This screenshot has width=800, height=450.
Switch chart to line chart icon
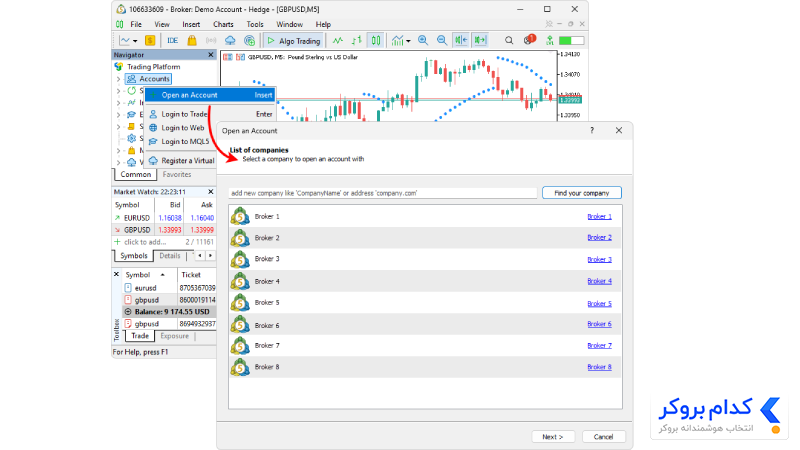(337, 40)
